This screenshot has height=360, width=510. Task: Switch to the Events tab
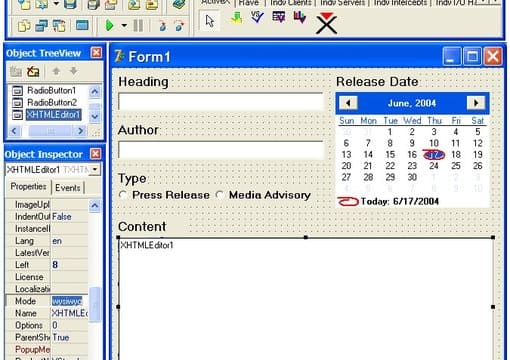point(68,188)
